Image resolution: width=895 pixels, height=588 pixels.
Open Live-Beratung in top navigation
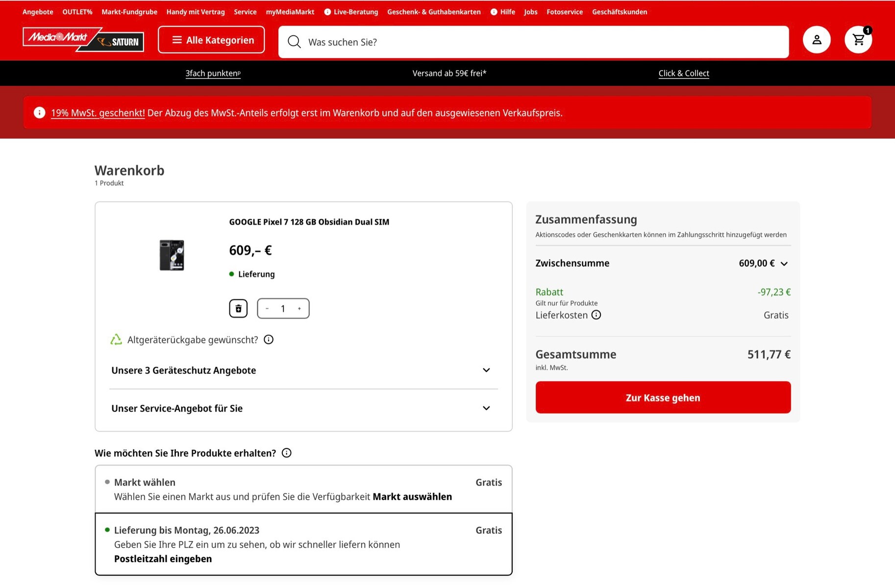351,12
